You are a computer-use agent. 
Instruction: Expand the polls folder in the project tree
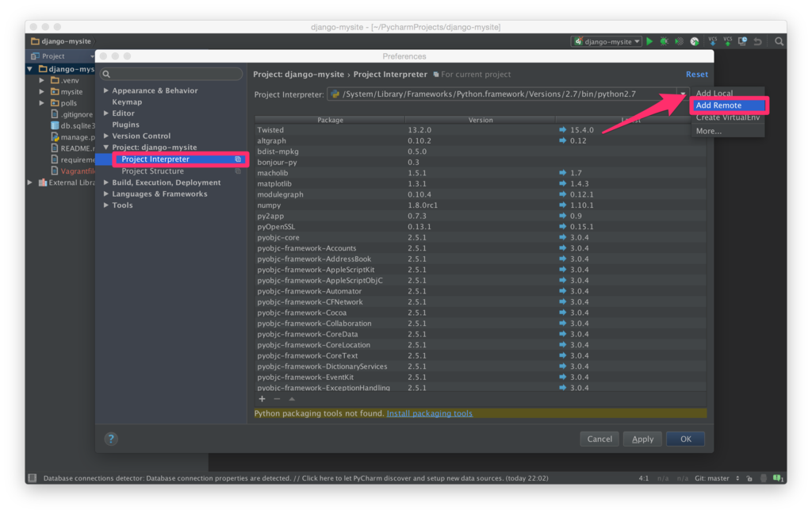[x=41, y=103]
